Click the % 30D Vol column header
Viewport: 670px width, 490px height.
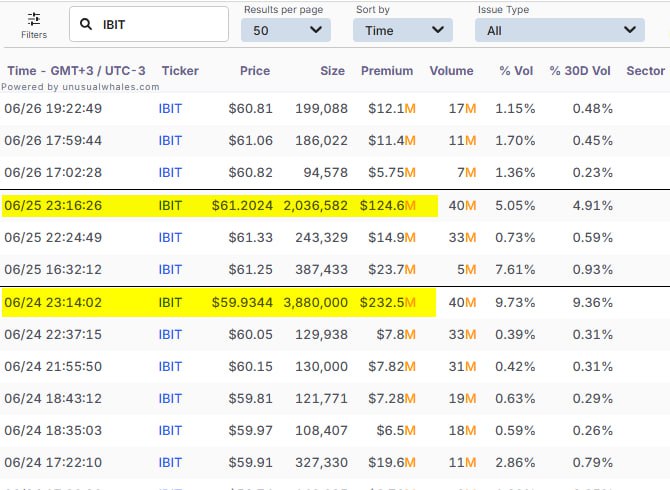click(x=580, y=70)
